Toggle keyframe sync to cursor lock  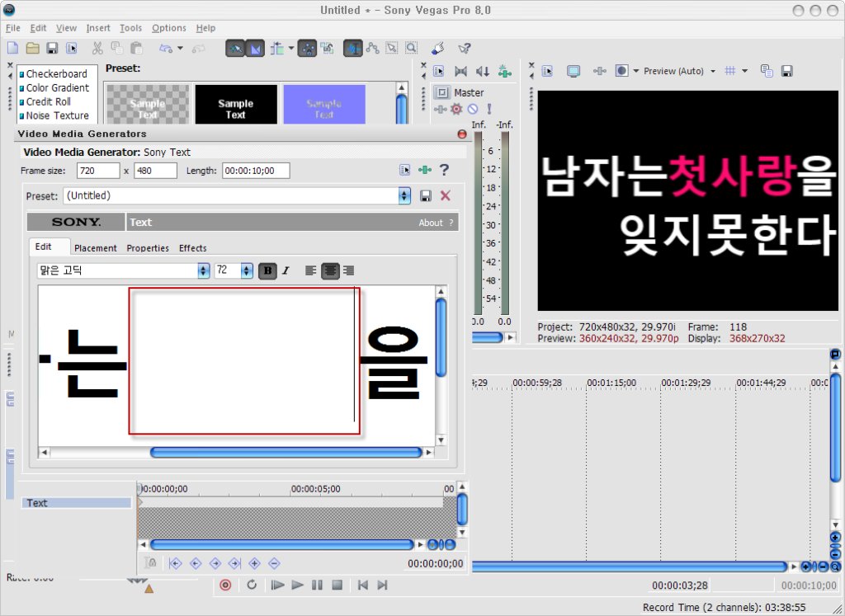tap(151, 563)
